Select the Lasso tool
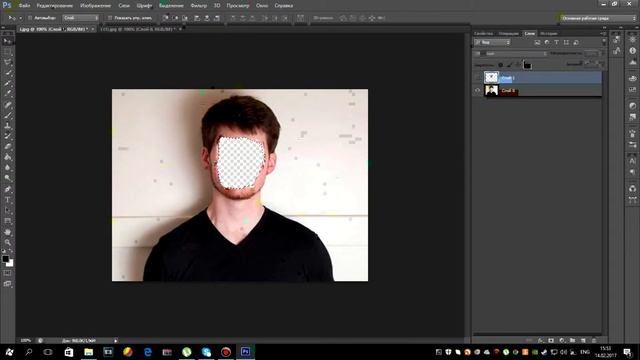Image resolution: width=640 pixels, height=360 pixels. point(7,62)
